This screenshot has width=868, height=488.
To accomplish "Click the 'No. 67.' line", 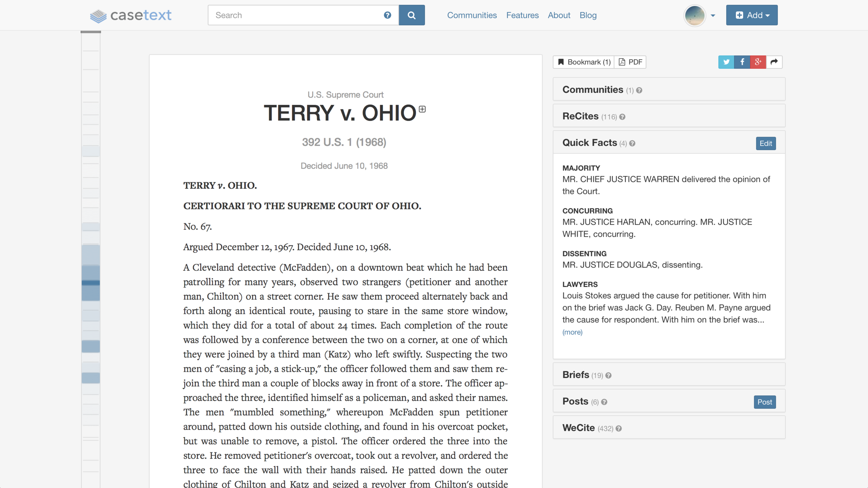I will click(x=198, y=227).
